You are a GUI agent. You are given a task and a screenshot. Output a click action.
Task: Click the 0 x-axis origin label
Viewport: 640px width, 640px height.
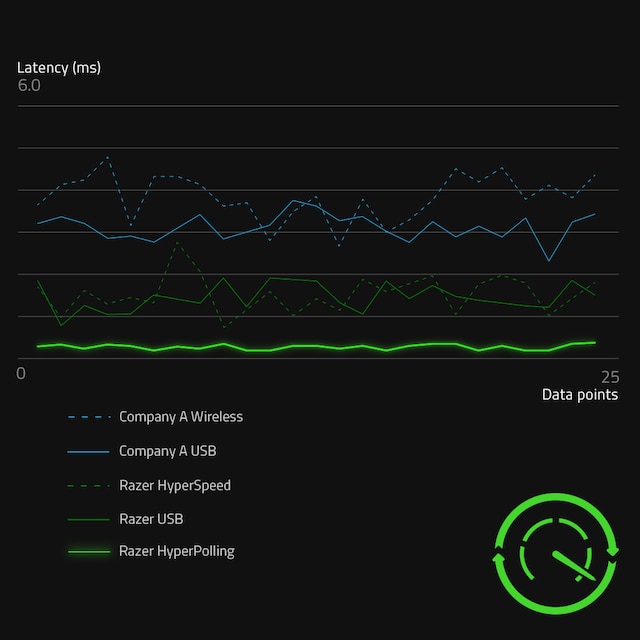pyautogui.click(x=21, y=374)
